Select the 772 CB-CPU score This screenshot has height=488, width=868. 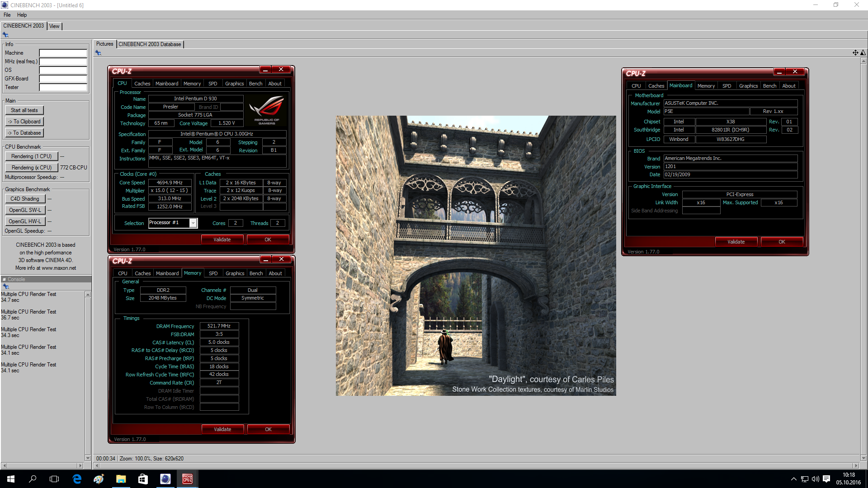74,168
